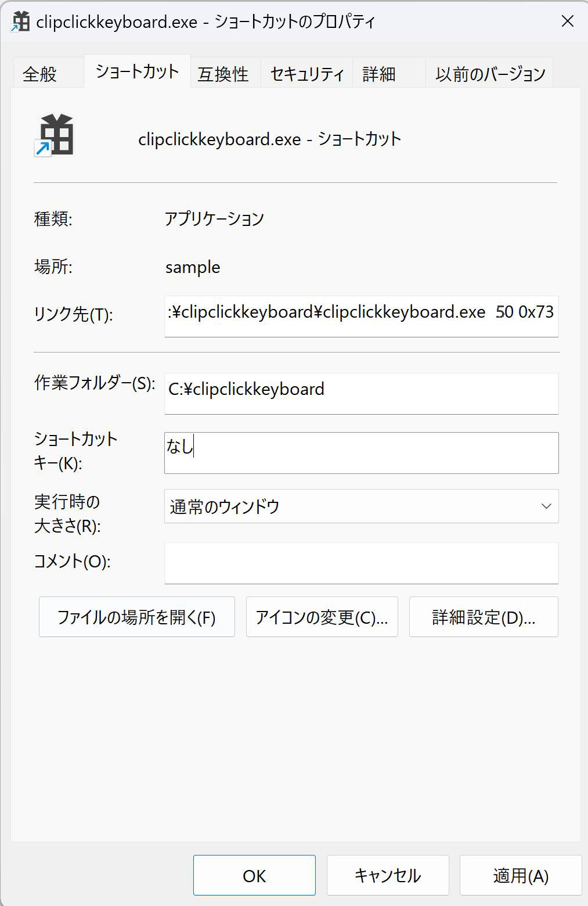The height and width of the screenshot is (906, 588).
Task: Click the empty コメント(O) comment field
Action: click(361, 562)
